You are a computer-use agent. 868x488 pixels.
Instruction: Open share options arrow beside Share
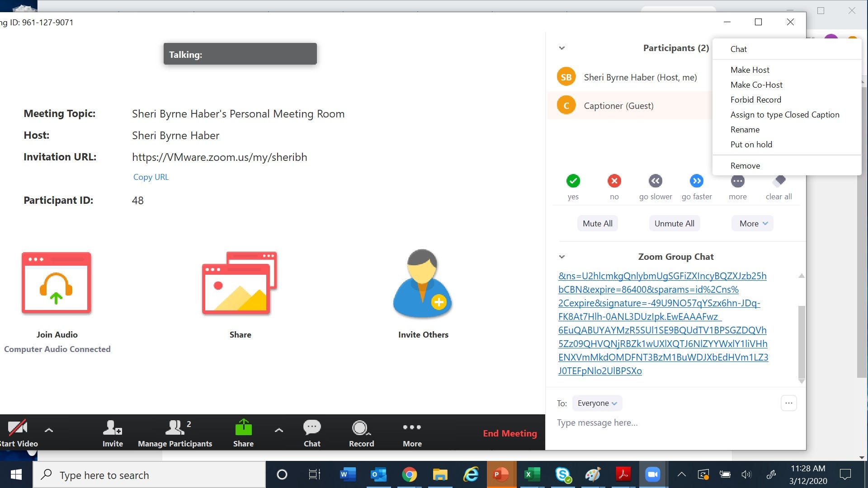279,430
